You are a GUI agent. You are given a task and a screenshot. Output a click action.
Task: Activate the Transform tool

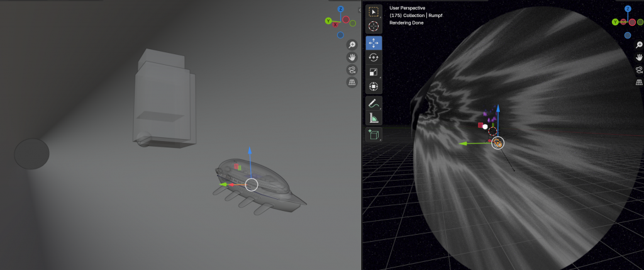[x=374, y=86]
